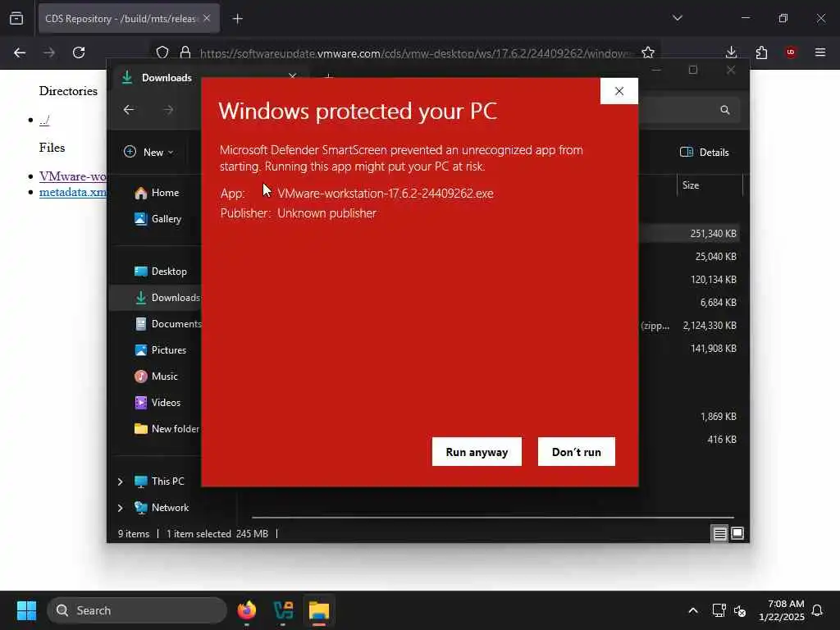Screen dimensions: 840x630
Task: Click the taskbar Search box
Action: click(x=137, y=610)
